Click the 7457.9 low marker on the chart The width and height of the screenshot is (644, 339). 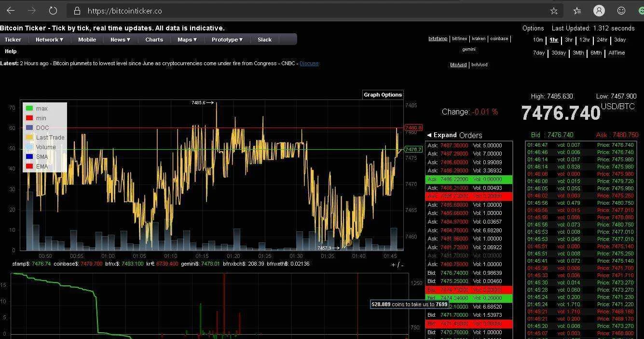pos(329,248)
